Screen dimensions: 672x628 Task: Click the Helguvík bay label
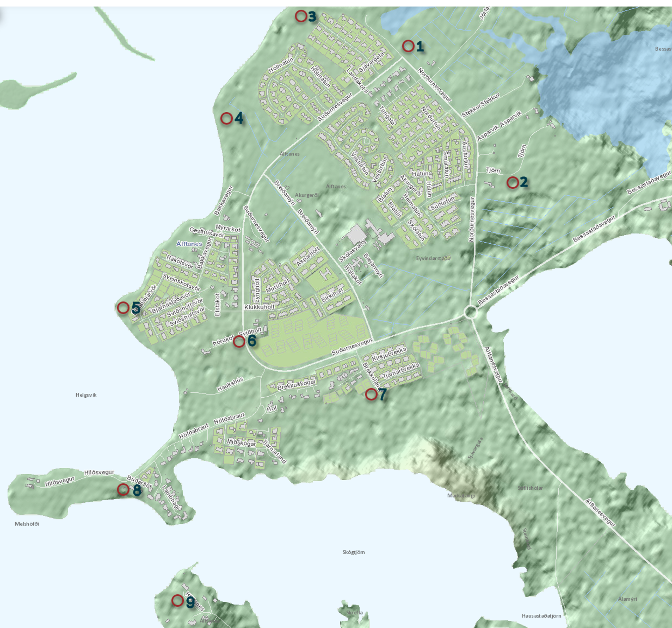(x=86, y=395)
